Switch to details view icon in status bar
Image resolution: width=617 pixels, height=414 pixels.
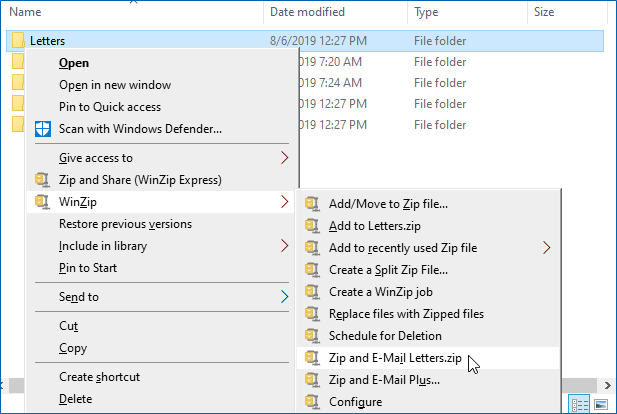click(x=580, y=404)
